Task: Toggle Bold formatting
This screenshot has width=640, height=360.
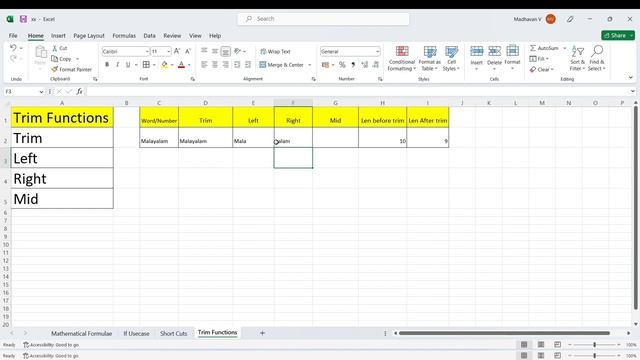Action: (x=107, y=64)
